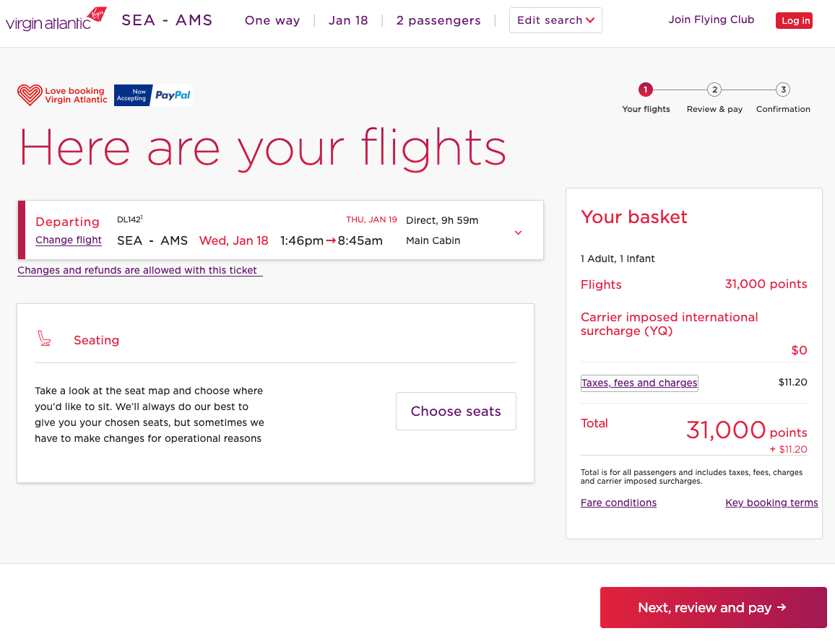The width and height of the screenshot is (835, 644).
Task: View the Fare conditions link
Action: 618,502
